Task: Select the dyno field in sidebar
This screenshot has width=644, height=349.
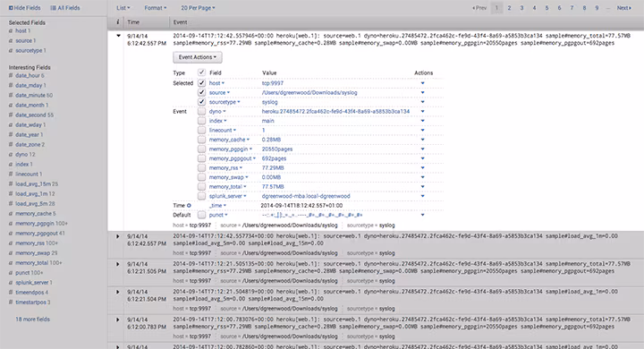Action: 25,155
